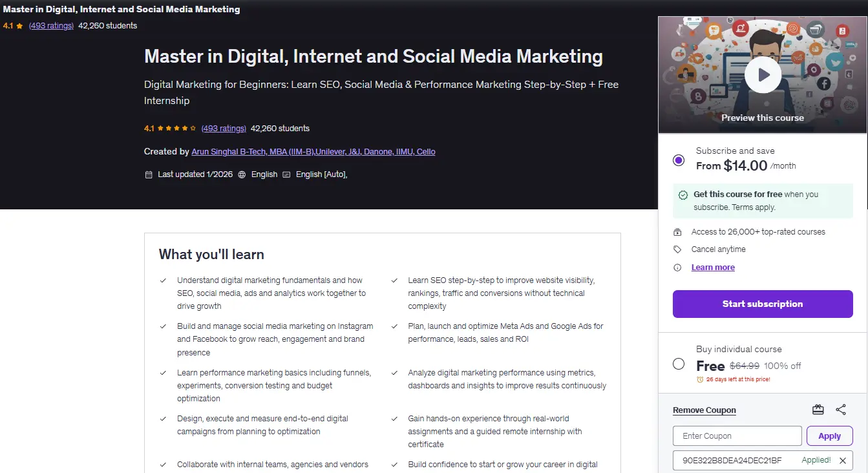Click the star rating row under the subtitle
This screenshot has height=473, width=868.
pyautogui.click(x=176, y=129)
